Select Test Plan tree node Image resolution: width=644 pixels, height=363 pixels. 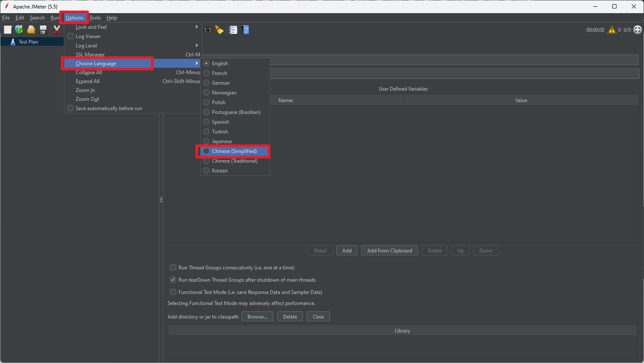pyautogui.click(x=28, y=42)
